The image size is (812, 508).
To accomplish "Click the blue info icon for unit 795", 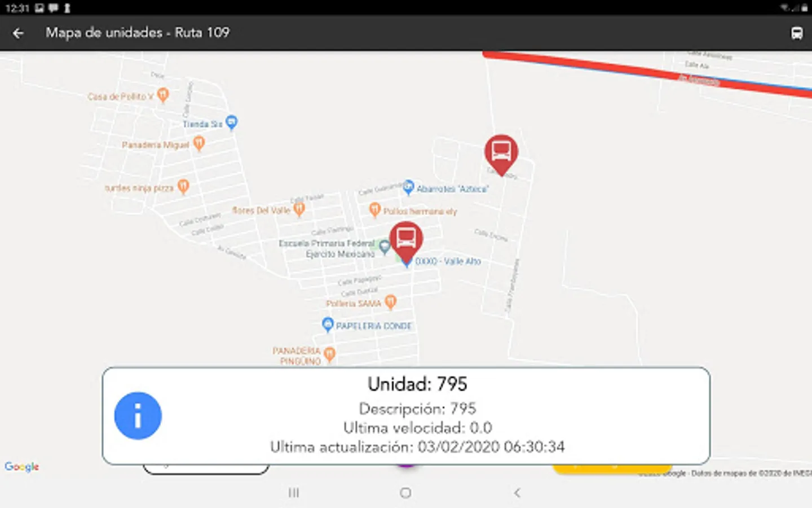I will (138, 416).
